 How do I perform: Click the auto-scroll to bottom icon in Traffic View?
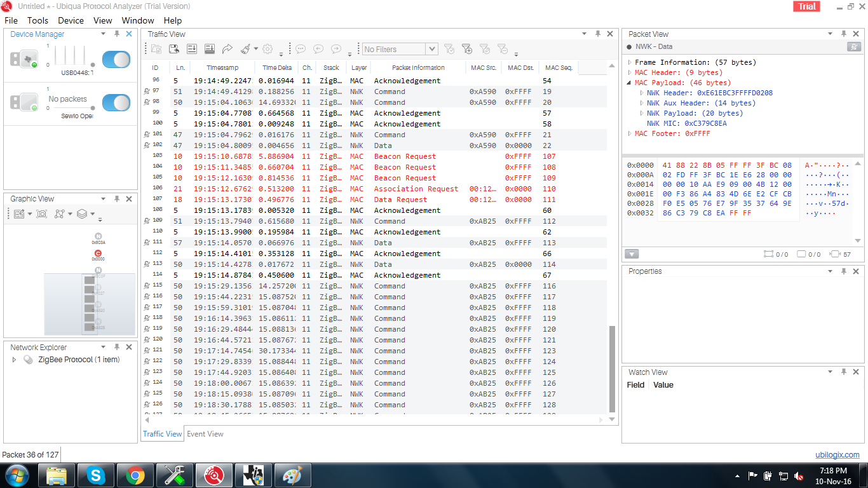pos(209,49)
